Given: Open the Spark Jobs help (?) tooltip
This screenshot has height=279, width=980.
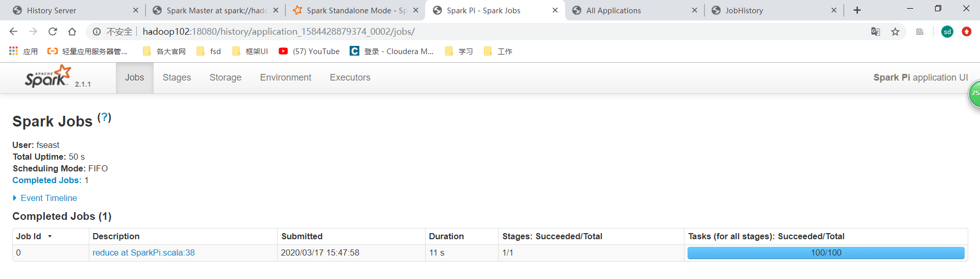Looking at the screenshot, I should coord(104,117).
